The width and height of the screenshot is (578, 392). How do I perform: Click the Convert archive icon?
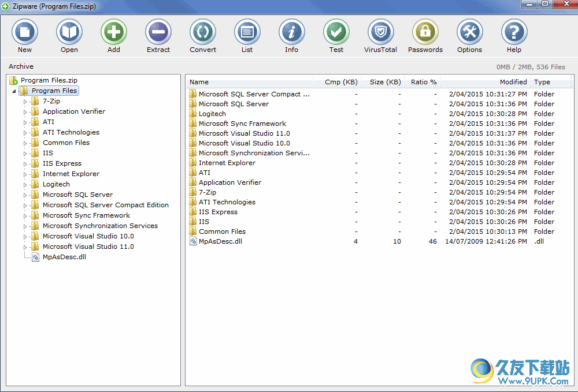[x=203, y=32]
